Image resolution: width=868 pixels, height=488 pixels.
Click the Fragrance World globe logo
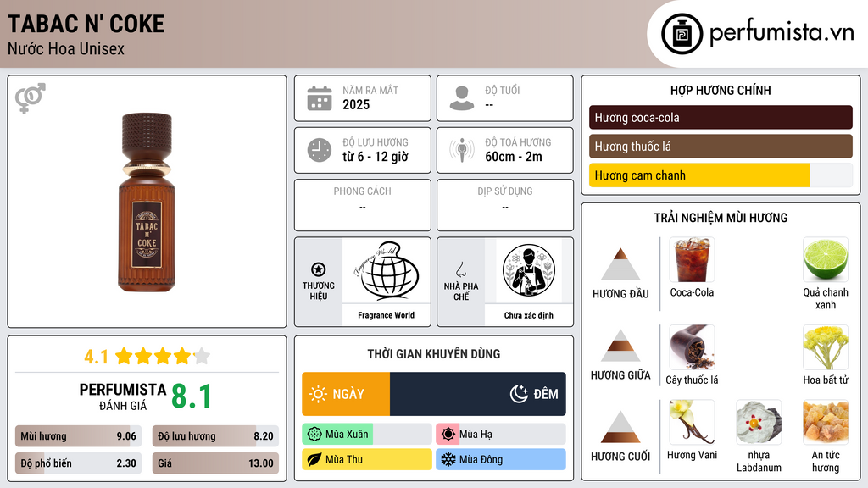[x=387, y=270]
